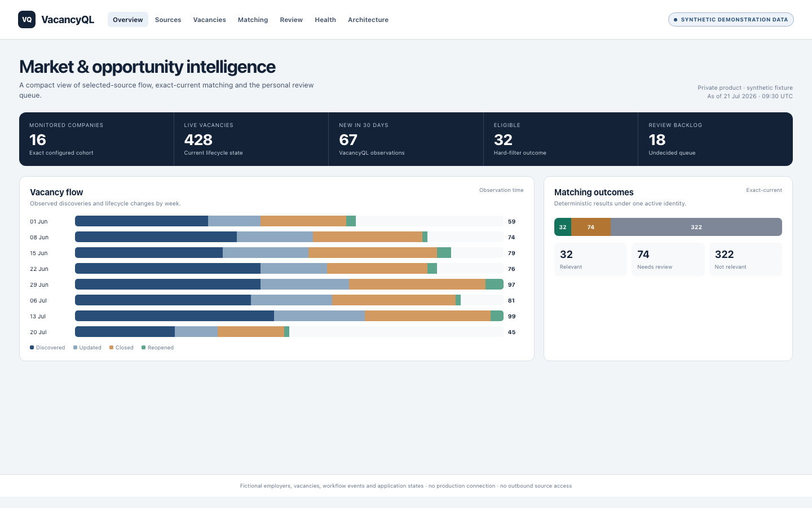Screen dimensions: 812x508
Task: Open the Matching tab
Action: click(x=253, y=20)
